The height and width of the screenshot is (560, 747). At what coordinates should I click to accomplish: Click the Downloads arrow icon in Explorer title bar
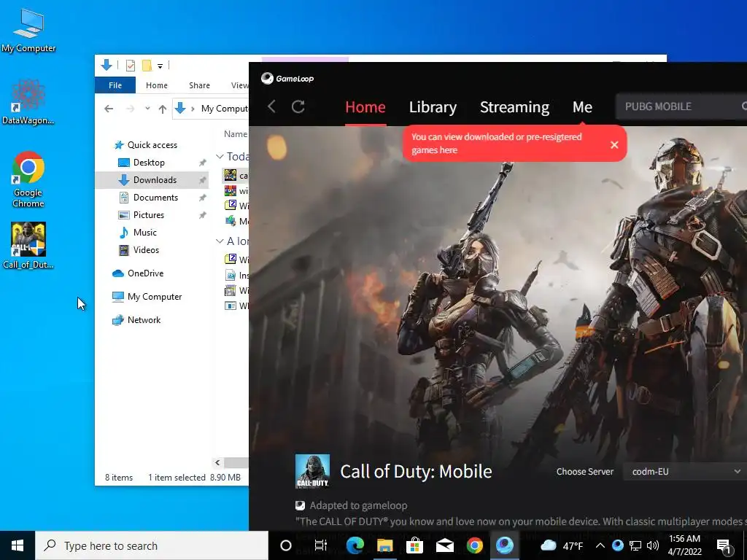[107, 65]
